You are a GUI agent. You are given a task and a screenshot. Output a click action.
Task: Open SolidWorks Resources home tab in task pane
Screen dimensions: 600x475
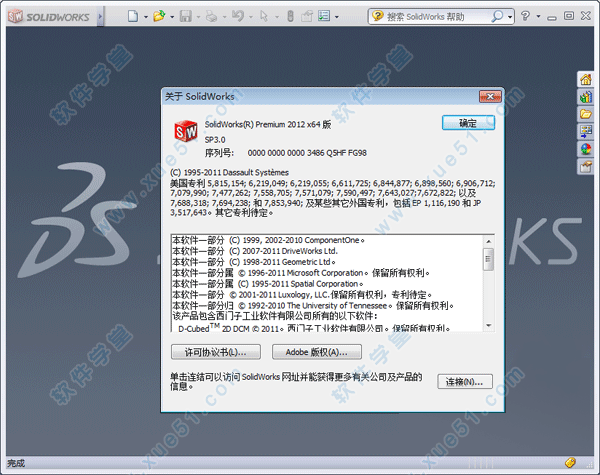pyautogui.click(x=585, y=80)
